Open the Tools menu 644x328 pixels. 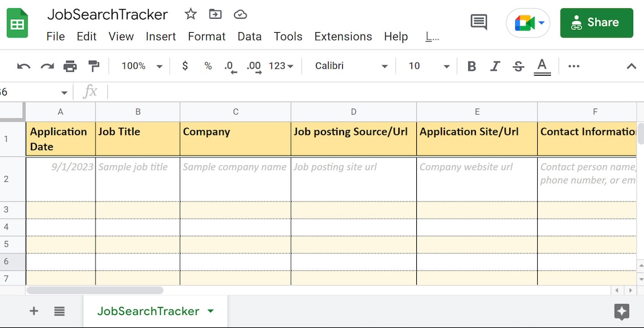[x=288, y=36]
